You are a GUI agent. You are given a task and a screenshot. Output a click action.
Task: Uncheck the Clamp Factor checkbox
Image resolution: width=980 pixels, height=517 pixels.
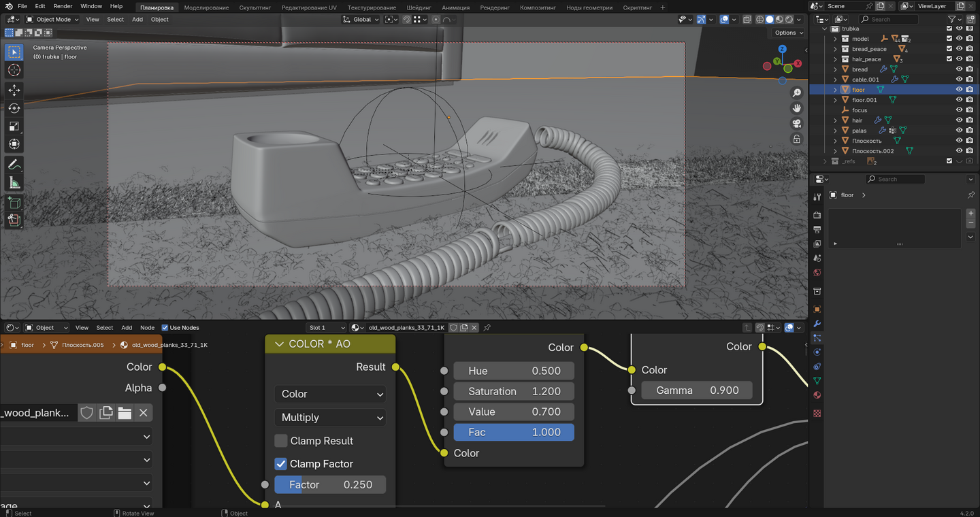coord(281,464)
